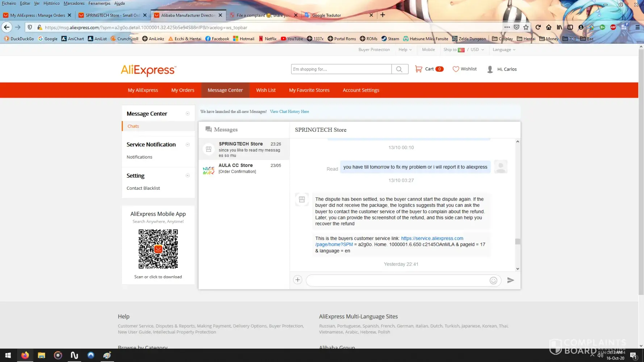The width and height of the screenshot is (644, 362).
Task: Collapse the Message Center section
Action: point(188,114)
